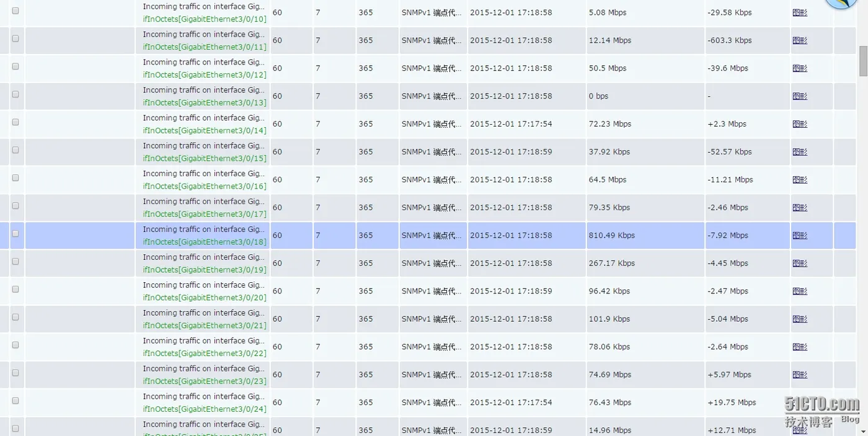Click ifInOctets[GigabitEthernet3/0/18] key text
The width and height of the screenshot is (868, 436).
point(205,242)
